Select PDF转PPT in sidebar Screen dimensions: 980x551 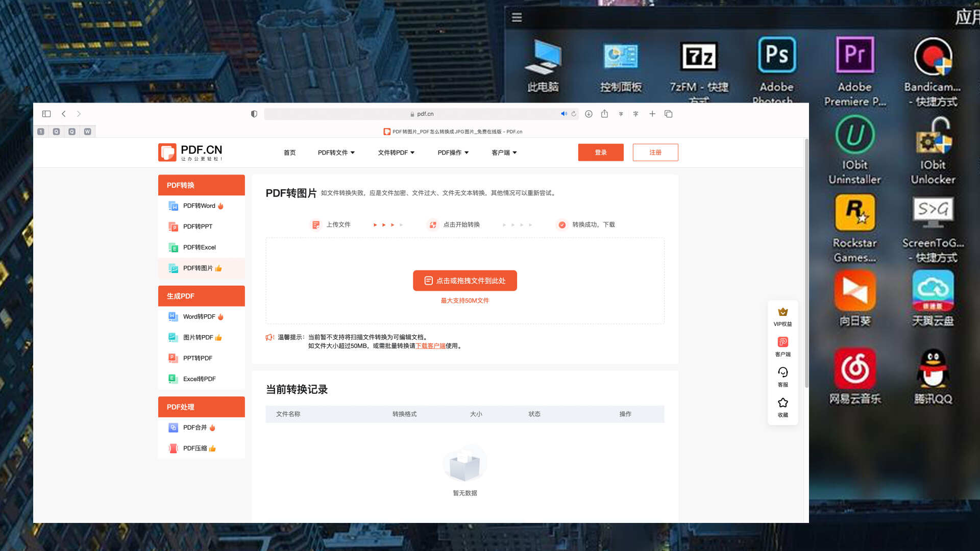tap(202, 227)
